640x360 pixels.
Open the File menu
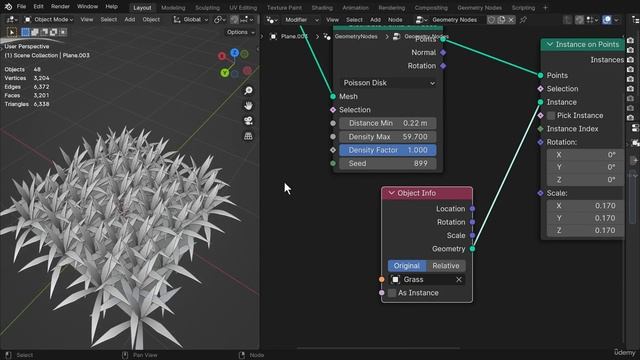(21, 7)
